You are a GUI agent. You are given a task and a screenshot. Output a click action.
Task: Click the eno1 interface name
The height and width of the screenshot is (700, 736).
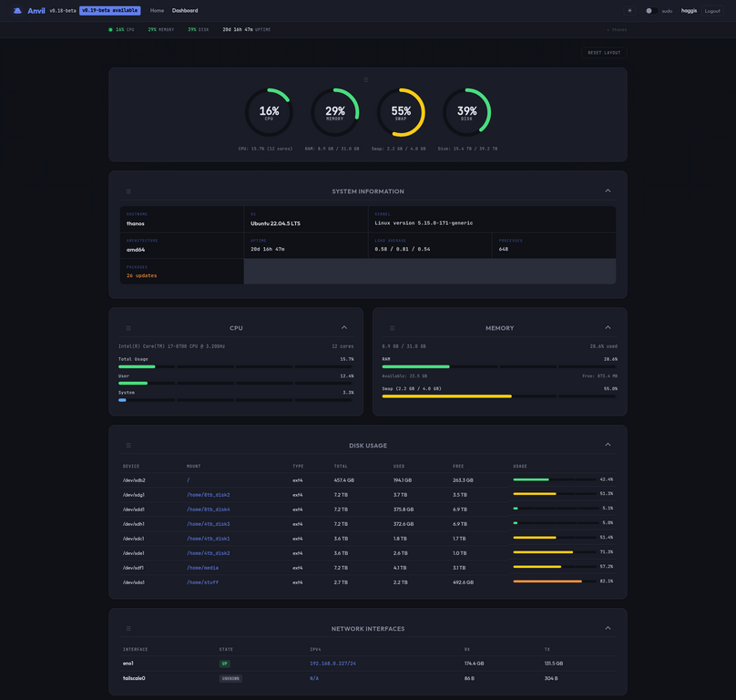[128, 664]
